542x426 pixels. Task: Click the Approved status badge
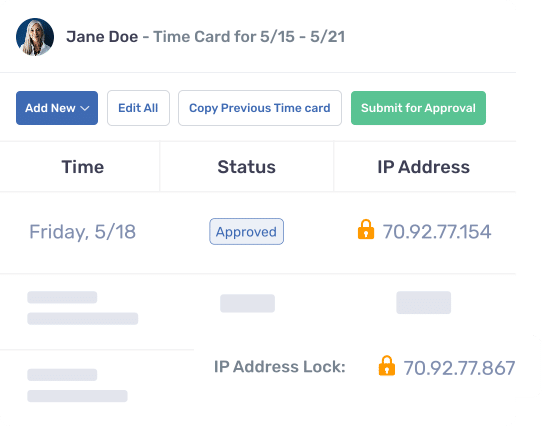[x=246, y=232]
